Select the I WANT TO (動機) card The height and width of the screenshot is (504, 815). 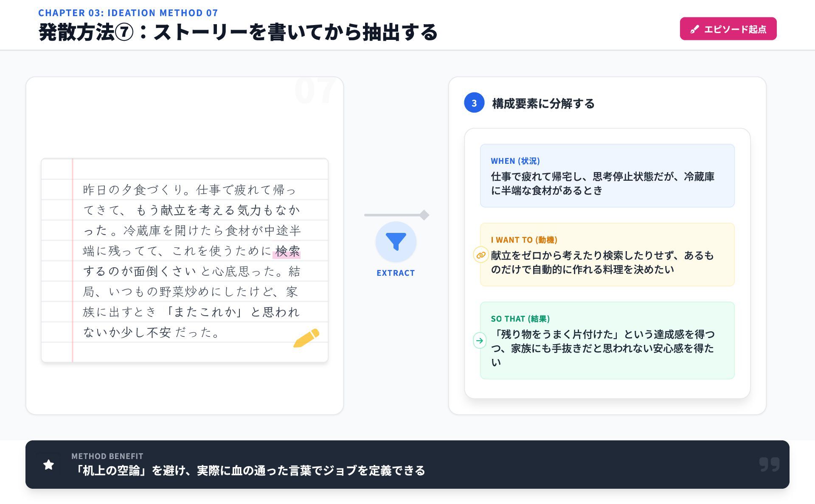(x=607, y=255)
